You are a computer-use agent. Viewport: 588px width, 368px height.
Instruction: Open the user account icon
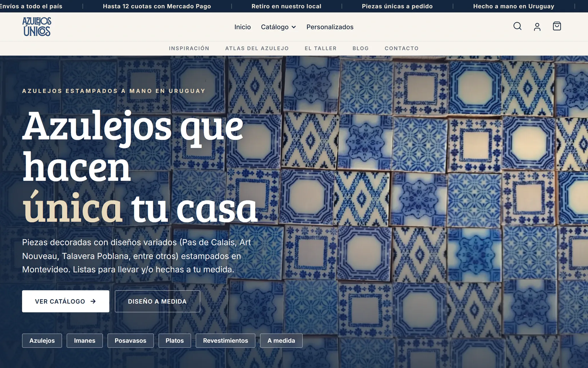pos(537,26)
